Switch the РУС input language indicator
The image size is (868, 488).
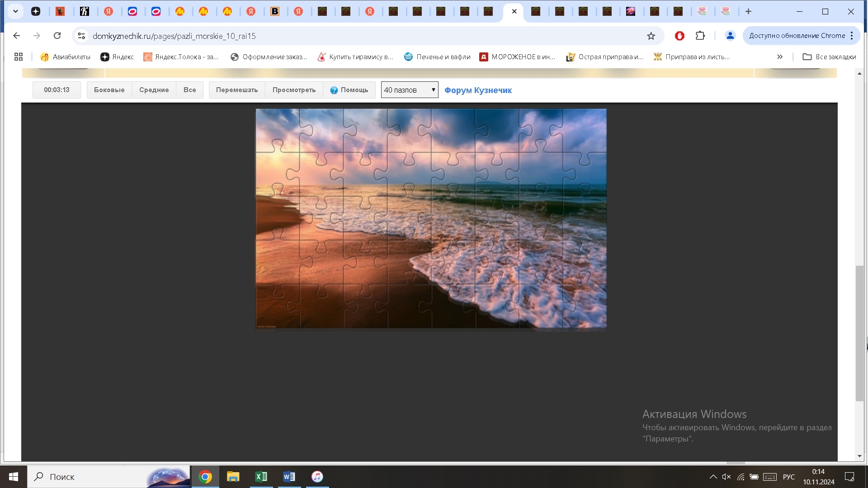789,477
